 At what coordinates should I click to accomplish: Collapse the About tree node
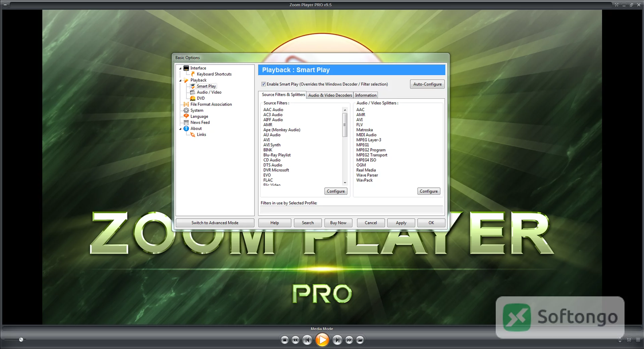coord(180,129)
